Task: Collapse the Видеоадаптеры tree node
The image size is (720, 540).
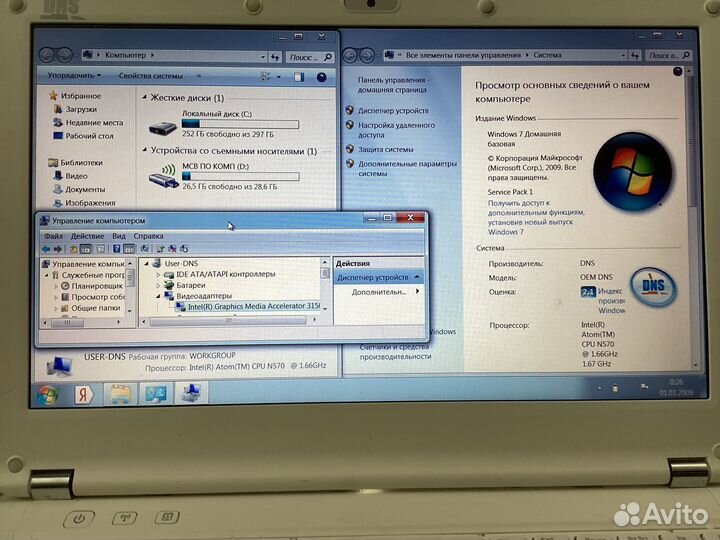Action: tap(156, 296)
